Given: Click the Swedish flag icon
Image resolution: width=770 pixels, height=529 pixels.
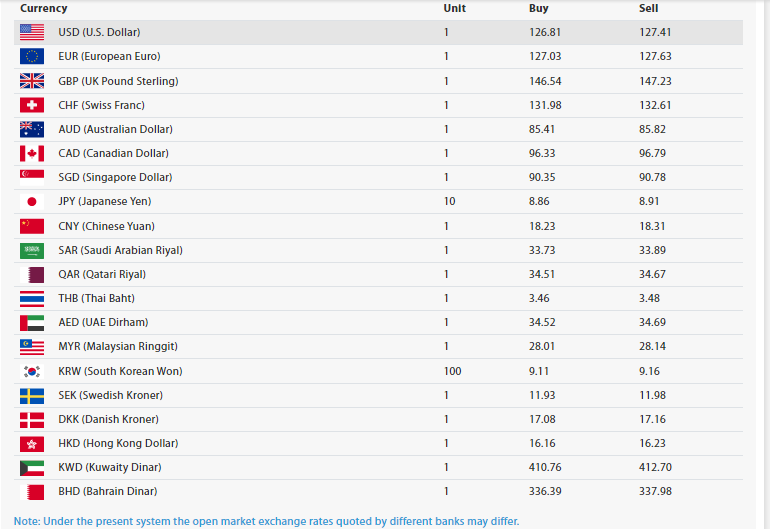Looking at the screenshot, I should (x=32, y=395).
